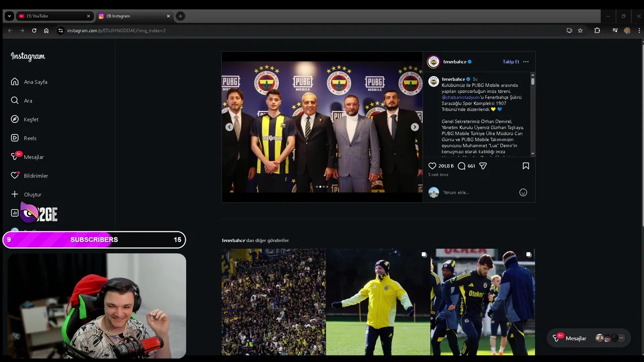The width and height of the screenshot is (644, 362).
Task: Click the Instagram logo
Action: 28,56
